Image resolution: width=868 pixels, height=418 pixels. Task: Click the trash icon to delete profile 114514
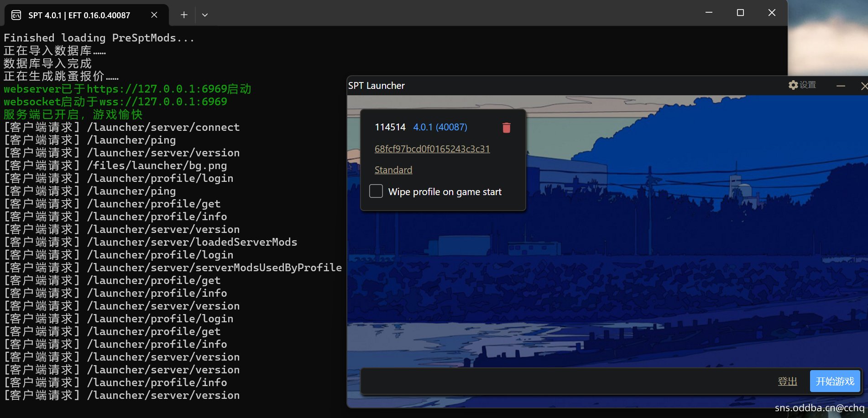coord(506,128)
